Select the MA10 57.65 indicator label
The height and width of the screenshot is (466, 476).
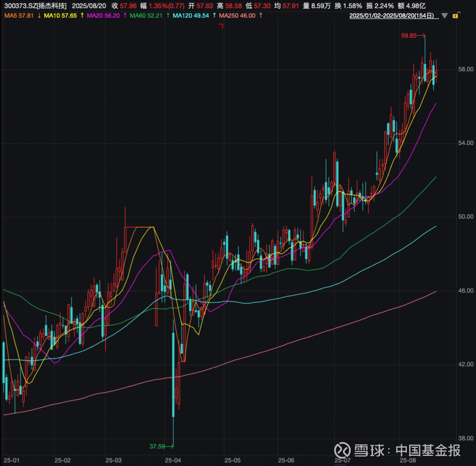click(x=60, y=15)
